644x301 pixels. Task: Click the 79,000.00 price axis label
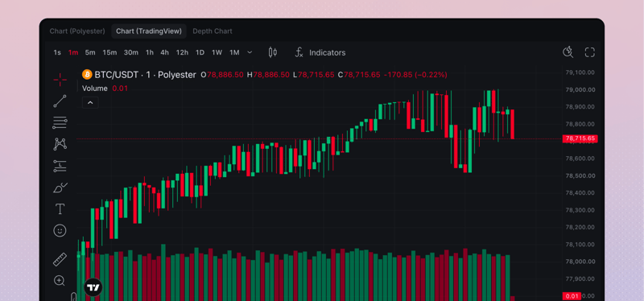580,89
